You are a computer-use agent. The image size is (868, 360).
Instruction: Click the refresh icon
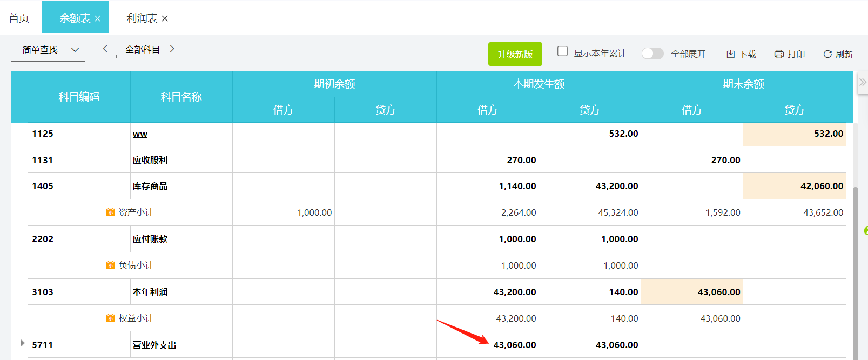827,54
